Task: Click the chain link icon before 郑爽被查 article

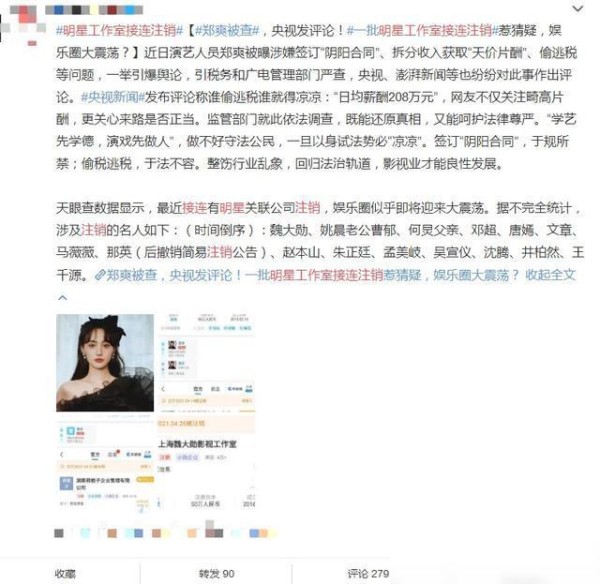Action: point(99,275)
